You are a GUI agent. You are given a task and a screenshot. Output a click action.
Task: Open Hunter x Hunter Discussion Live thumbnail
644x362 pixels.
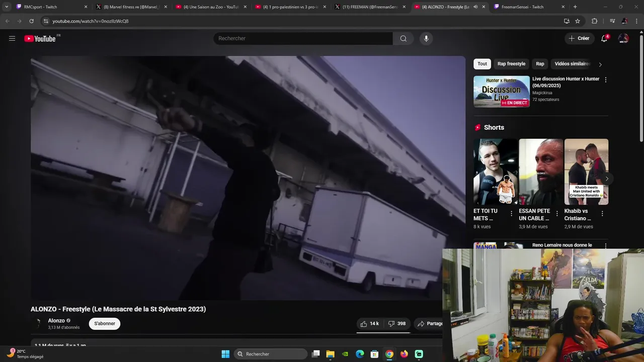(502, 92)
